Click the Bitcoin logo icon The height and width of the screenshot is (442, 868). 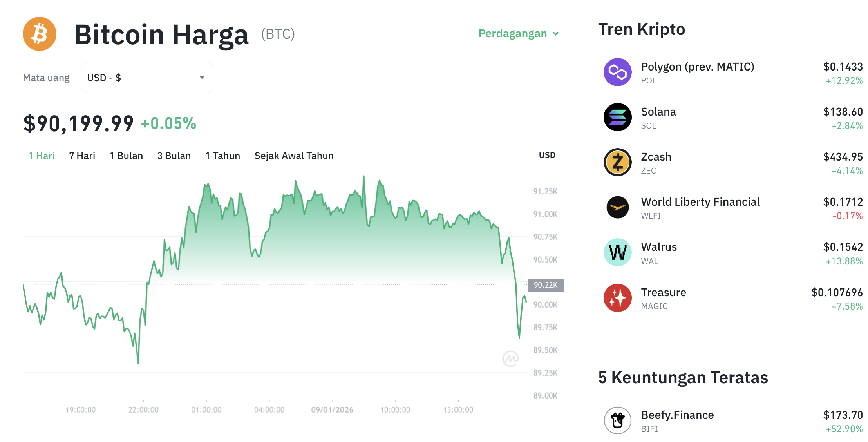[39, 34]
